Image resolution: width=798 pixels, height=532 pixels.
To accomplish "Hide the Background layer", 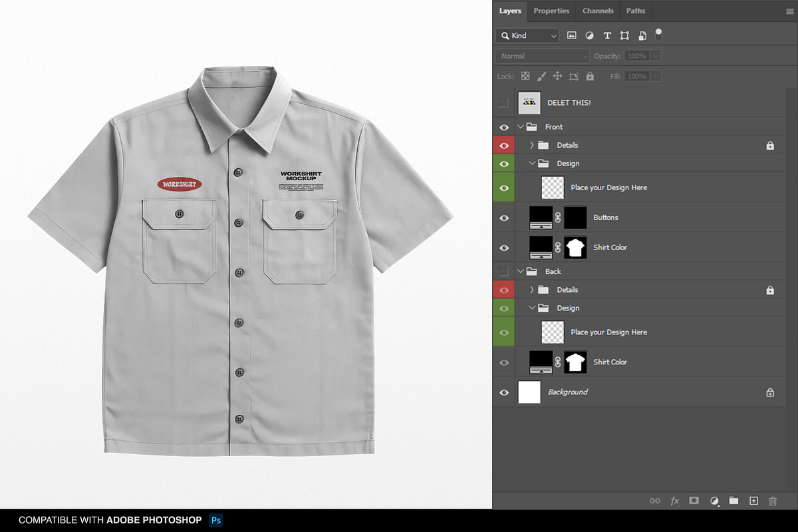I will 504,392.
